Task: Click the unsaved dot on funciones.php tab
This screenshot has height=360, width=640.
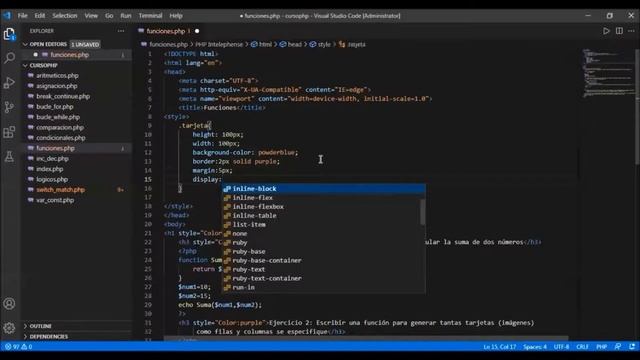Action: (x=197, y=31)
